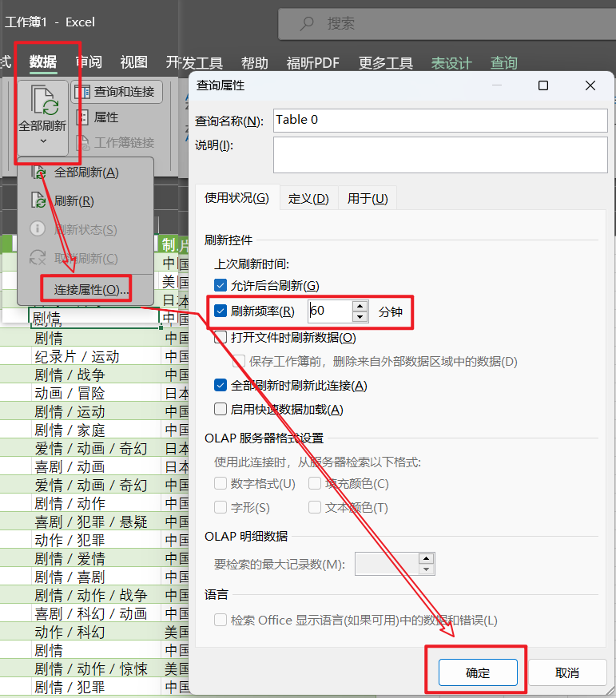Open the Data (数据) ribbon tab
Screen dimensions: 616x698
(43, 62)
